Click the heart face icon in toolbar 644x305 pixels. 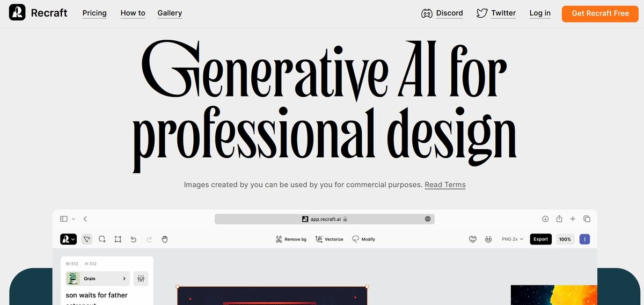tap(473, 239)
